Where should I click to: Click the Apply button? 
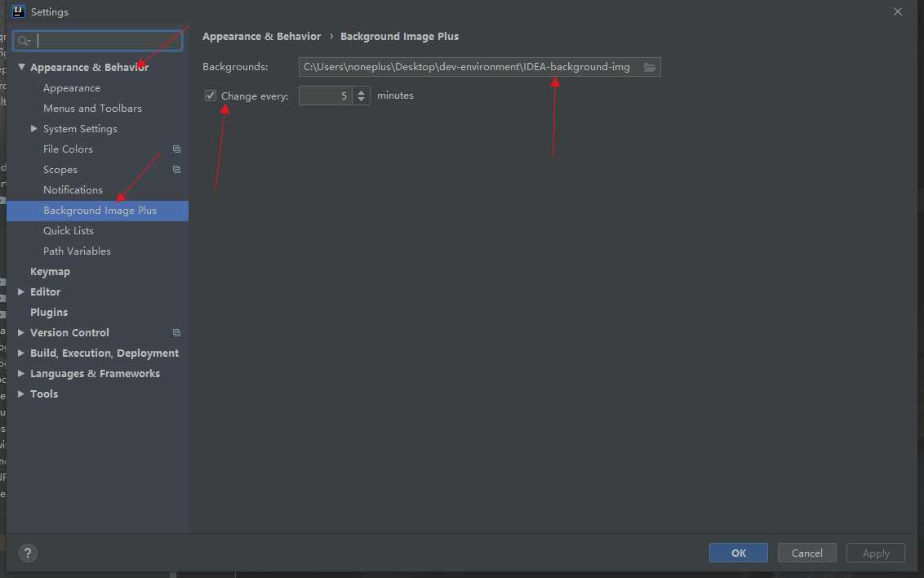point(876,553)
